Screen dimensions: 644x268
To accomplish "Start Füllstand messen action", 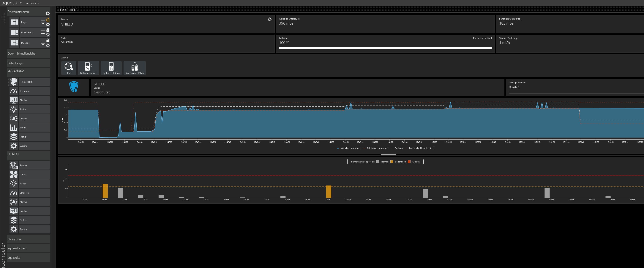I will pyautogui.click(x=88, y=67).
